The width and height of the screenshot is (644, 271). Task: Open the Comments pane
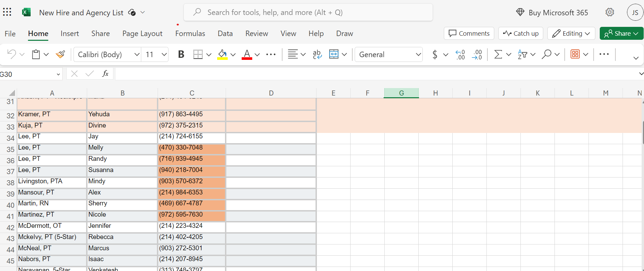coord(469,33)
